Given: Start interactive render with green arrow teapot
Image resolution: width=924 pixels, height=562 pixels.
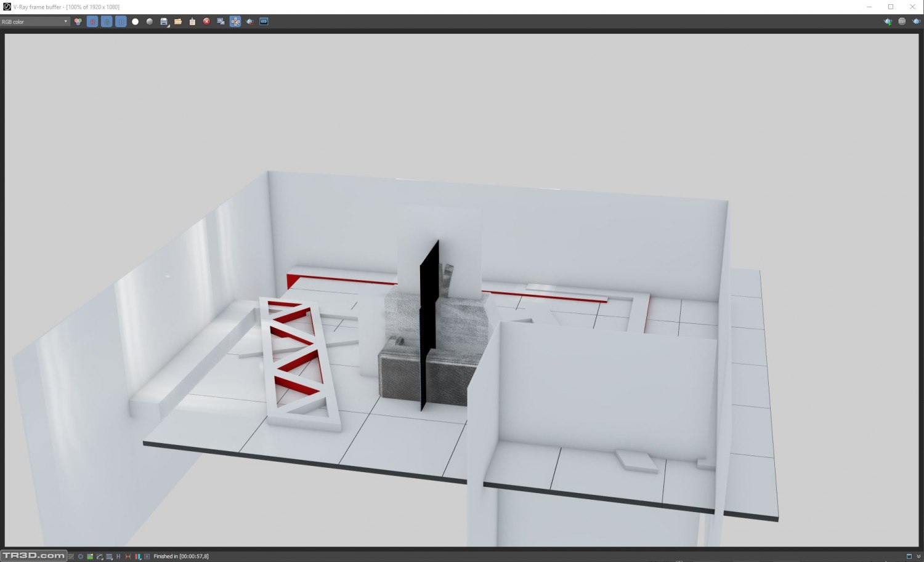Looking at the screenshot, I should pyautogui.click(x=888, y=22).
